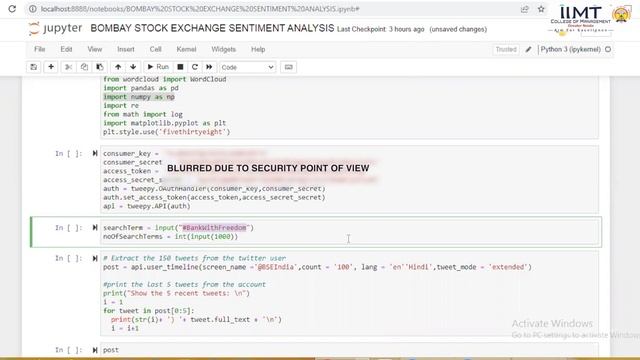The height and width of the screenshot is (360, 640).
Task: Run the searchTerm cell with its run icon
Action: 95,228
